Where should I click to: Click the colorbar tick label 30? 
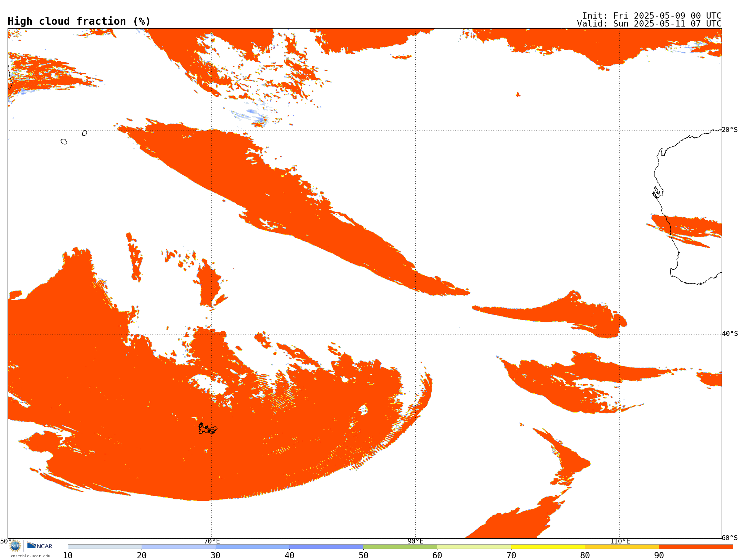coord(216,555)
